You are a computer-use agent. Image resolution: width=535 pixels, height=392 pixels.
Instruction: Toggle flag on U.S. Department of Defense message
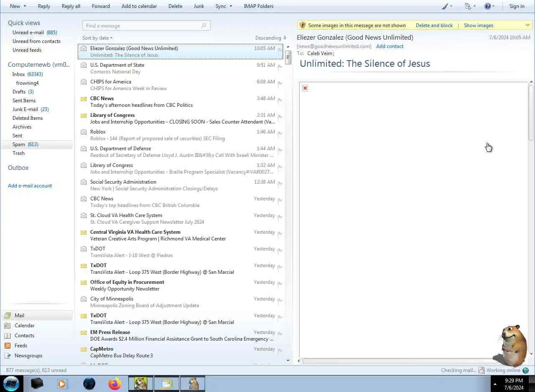(x=280, y=150)
